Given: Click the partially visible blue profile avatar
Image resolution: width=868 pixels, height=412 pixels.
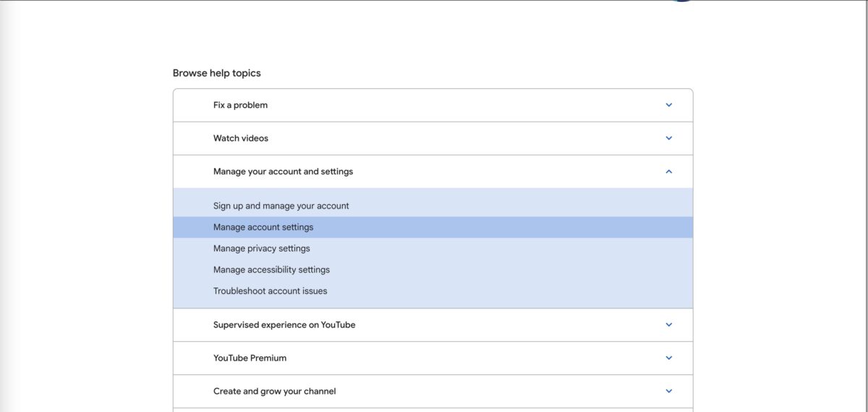Looking at the screenshot, I should (682, 1).
